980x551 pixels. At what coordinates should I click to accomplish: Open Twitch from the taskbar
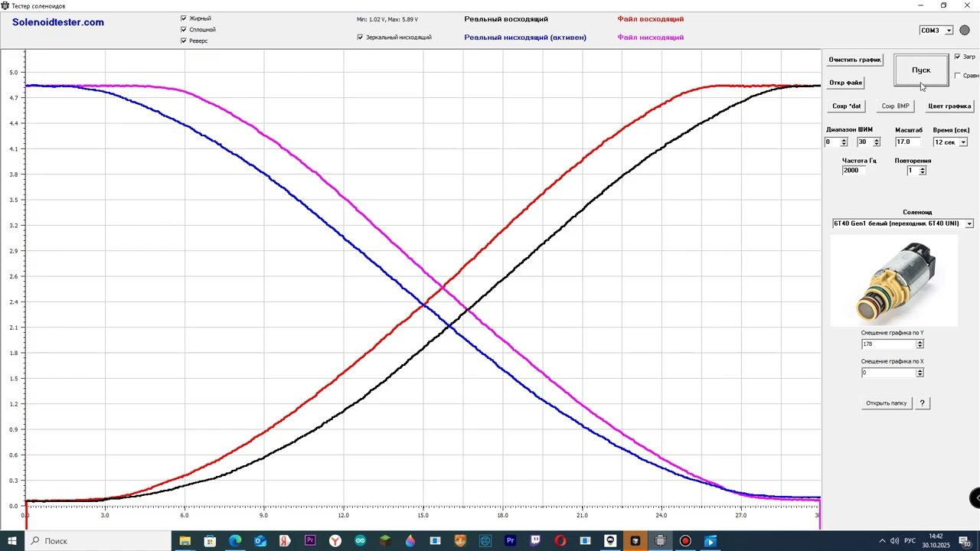(x=536, y=541)
